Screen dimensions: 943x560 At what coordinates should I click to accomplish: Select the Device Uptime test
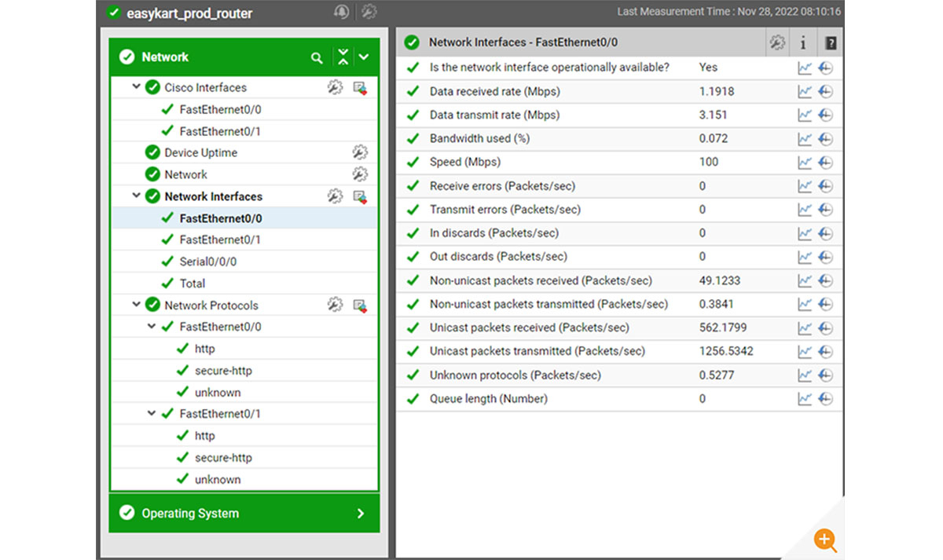200,152
